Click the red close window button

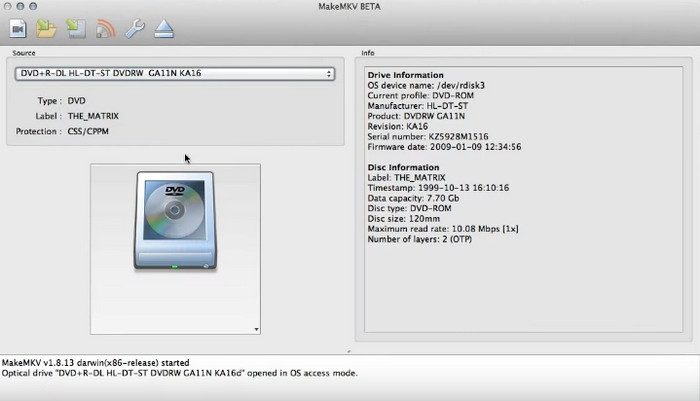8,6
